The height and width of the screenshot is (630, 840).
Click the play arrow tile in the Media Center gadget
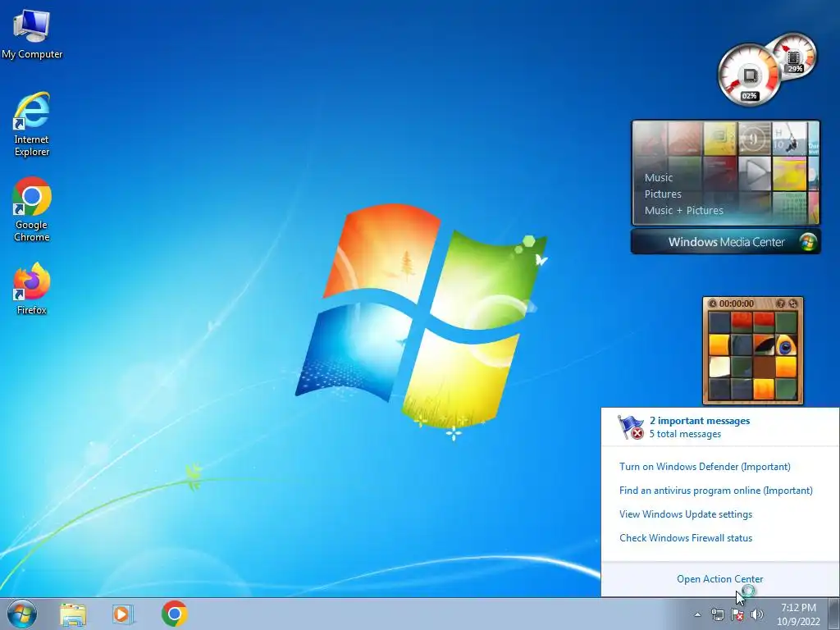(x=755, y=174)
